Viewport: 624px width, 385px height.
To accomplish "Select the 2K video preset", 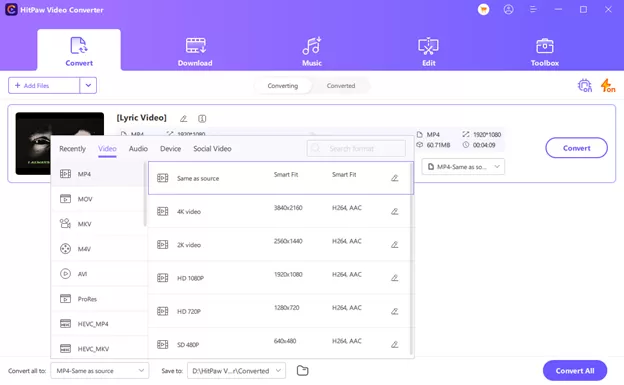I will pyautogui.click(x=279, y=244).
